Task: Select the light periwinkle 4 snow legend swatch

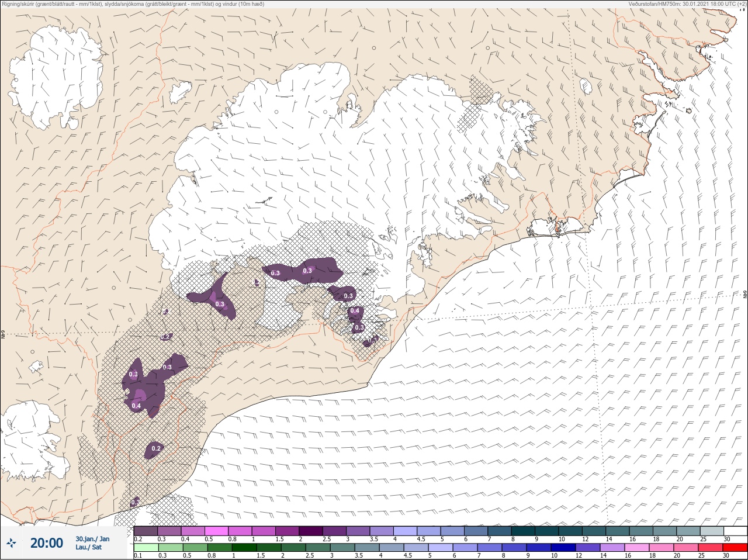Action: point(406,531)
